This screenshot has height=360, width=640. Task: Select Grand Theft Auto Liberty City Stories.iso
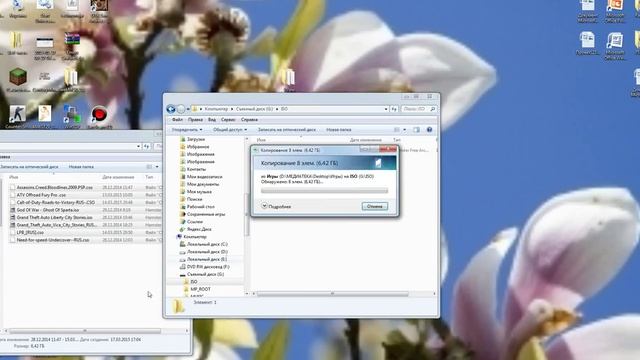(x=54, y=218)
